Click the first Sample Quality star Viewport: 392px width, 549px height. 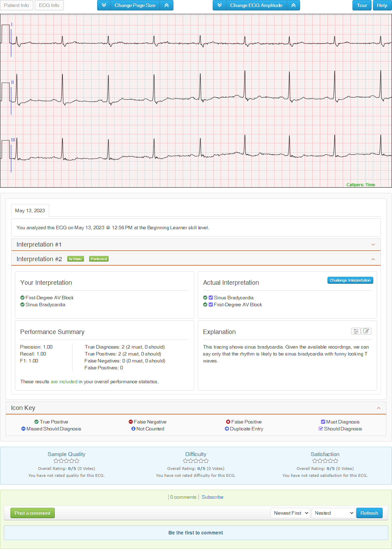[56, 461]
